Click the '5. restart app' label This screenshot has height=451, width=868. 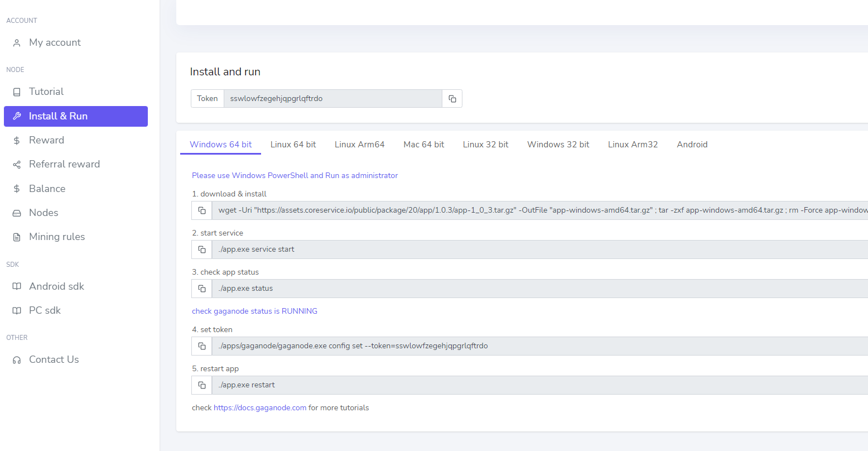215,368
